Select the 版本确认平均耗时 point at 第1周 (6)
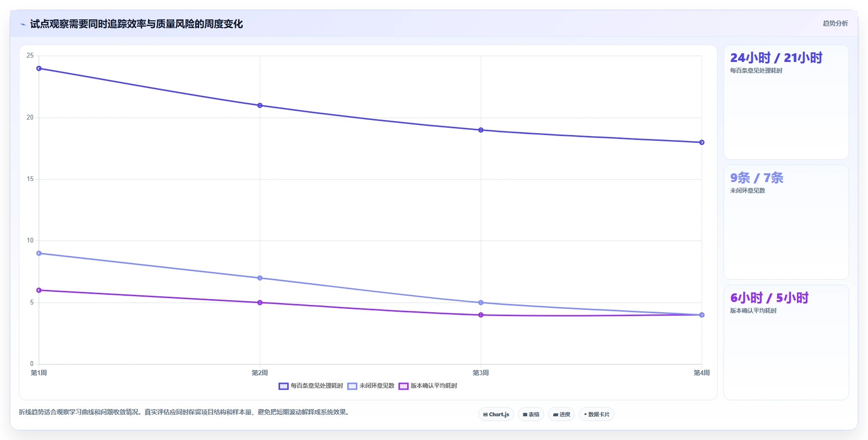The height and width of the screenshot is (440, 868). pyautogui.click(x=39, y=290)
